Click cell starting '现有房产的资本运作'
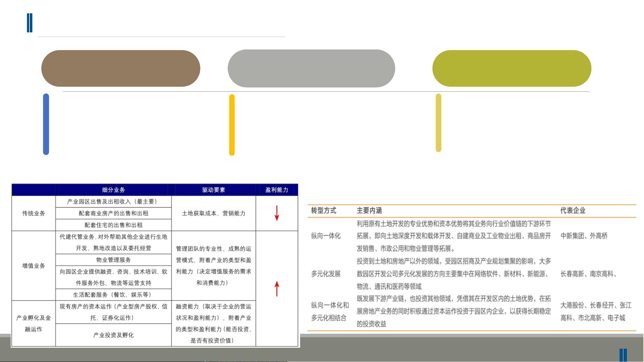The image size is (644, 362). click(x=114, y=312)
